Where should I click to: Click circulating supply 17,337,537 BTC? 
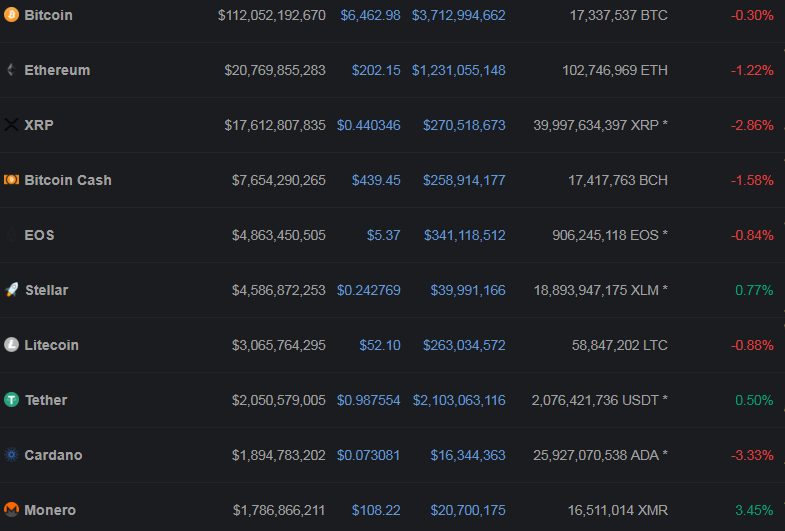(x=619, y=16)
